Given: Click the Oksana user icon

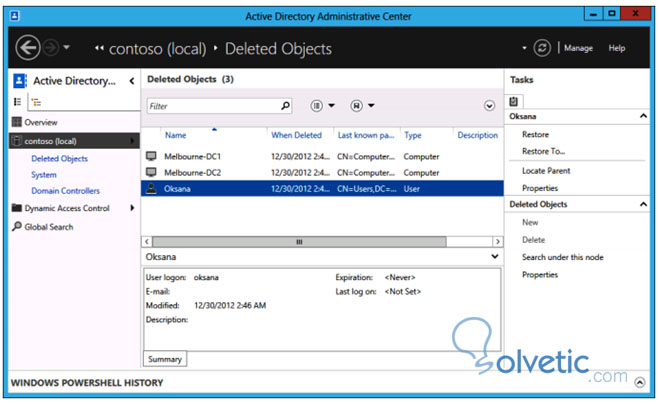Looking at the screenshot, I should click(151, 188).
